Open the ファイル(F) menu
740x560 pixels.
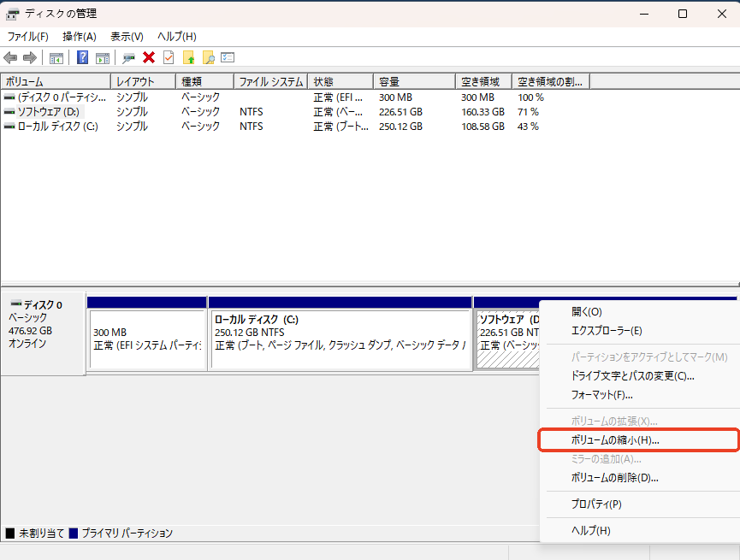(28, 37)
